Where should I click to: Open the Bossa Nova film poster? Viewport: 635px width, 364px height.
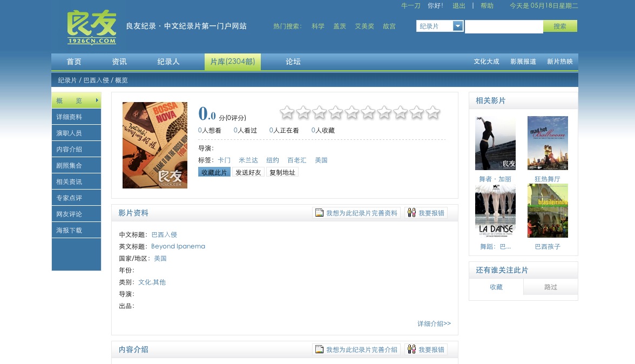155,145
